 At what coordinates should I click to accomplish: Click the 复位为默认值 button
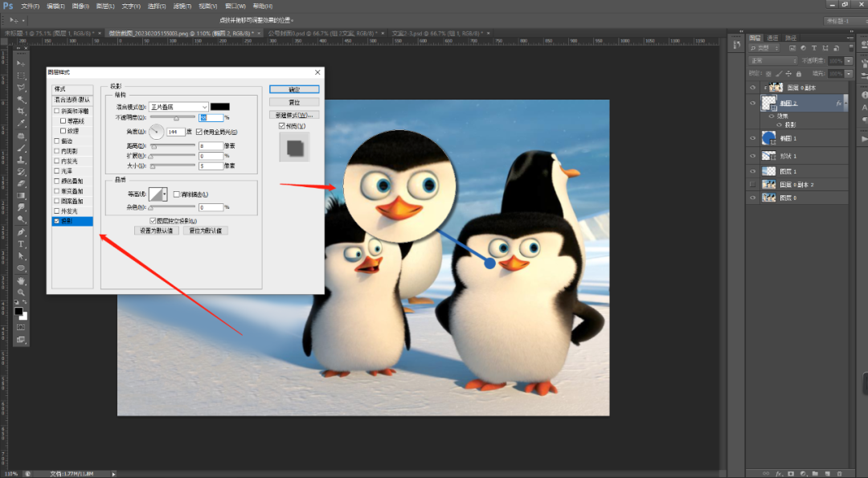click(206, 231)
